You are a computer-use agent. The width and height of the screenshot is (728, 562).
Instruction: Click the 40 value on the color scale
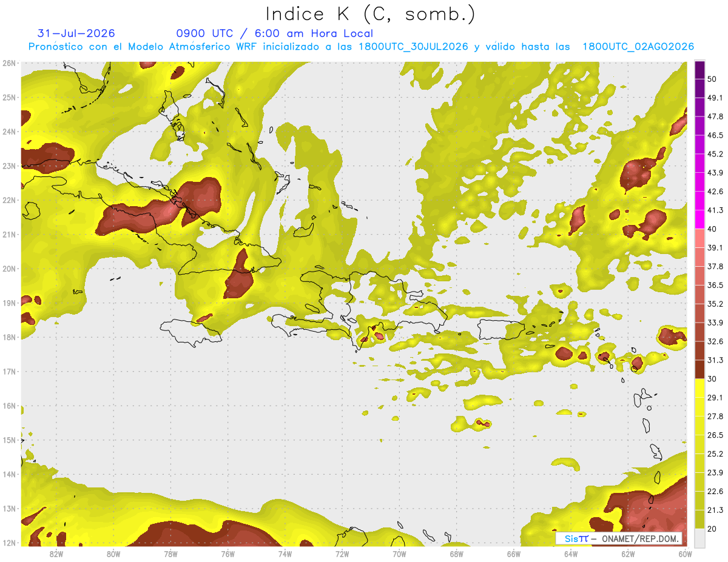[x=713, y=229]
